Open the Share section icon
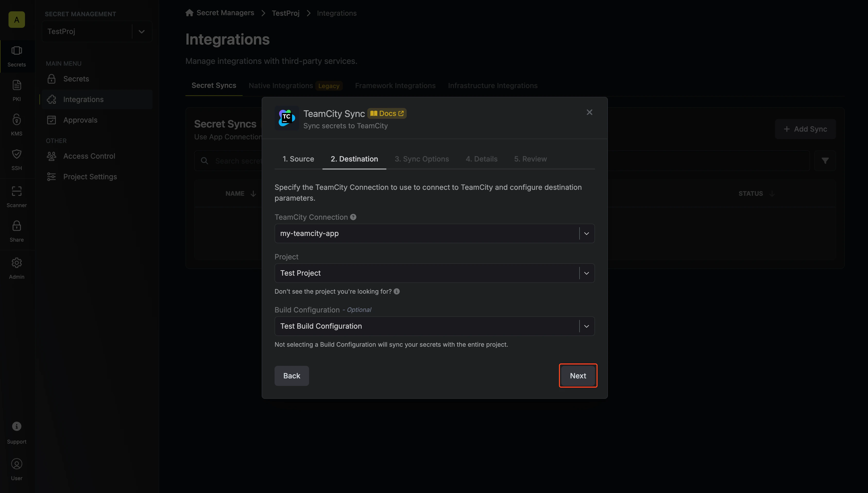This screenshot has width=868, height=493. click(x=16, y=226)
